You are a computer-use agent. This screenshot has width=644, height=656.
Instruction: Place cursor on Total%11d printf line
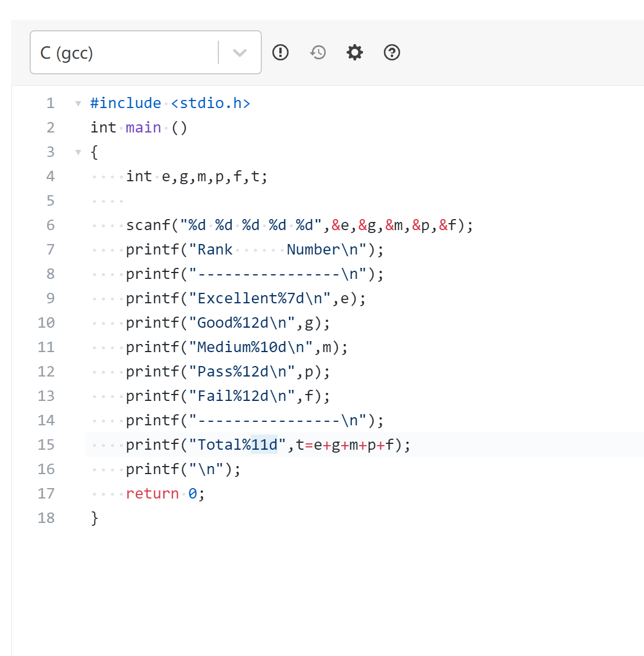pos(268,445)
